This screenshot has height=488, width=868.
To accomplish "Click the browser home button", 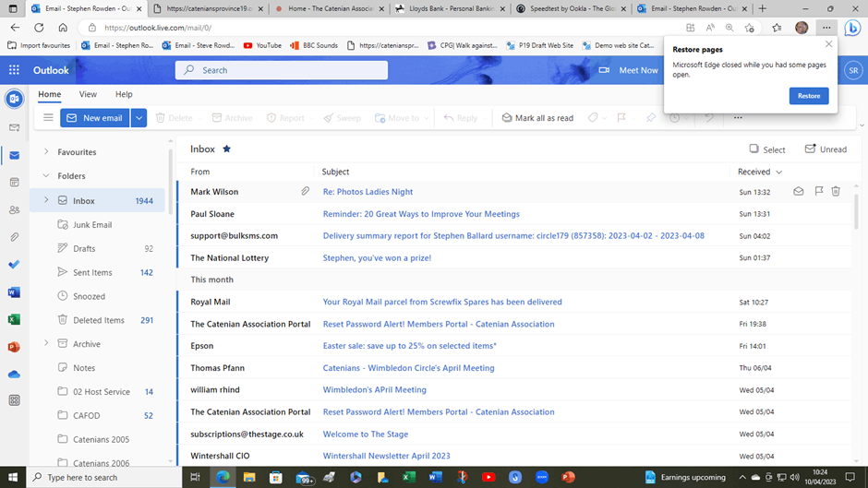I will tap(63, 28).
